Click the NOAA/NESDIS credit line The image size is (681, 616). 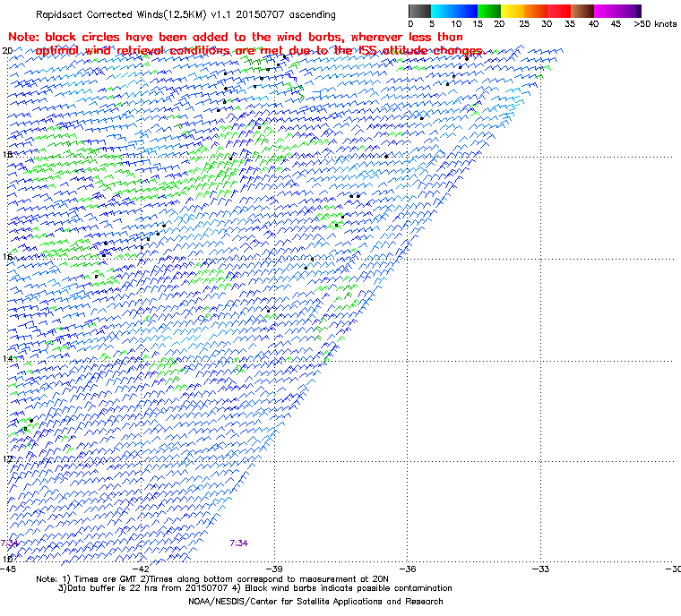click(315, 602)
